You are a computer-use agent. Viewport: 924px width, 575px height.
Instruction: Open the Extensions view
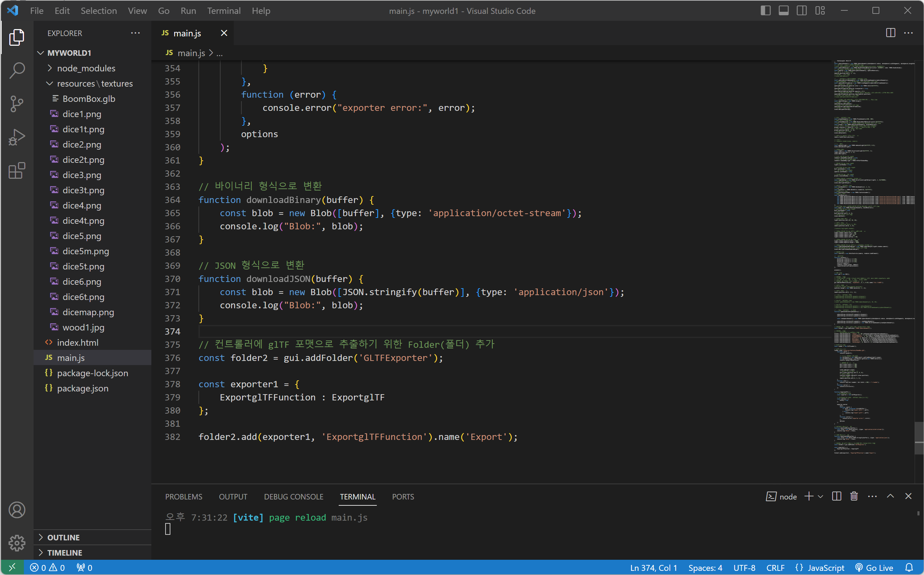click(17, 171)
